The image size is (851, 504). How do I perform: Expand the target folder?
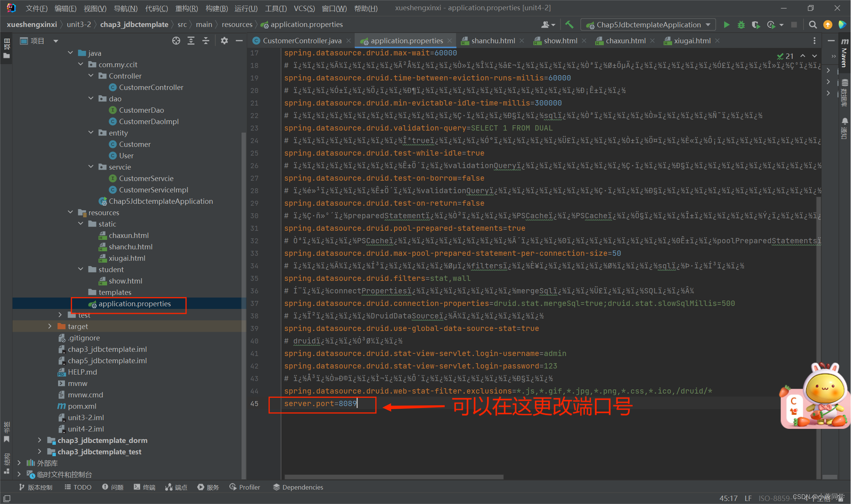pyautogui.click(x=50, y=326)
